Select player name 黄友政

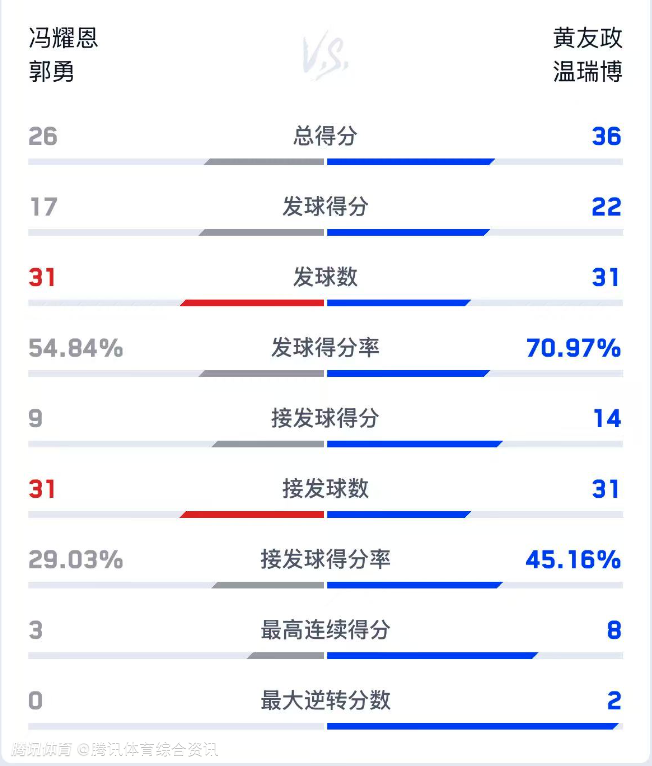(588, 39)
